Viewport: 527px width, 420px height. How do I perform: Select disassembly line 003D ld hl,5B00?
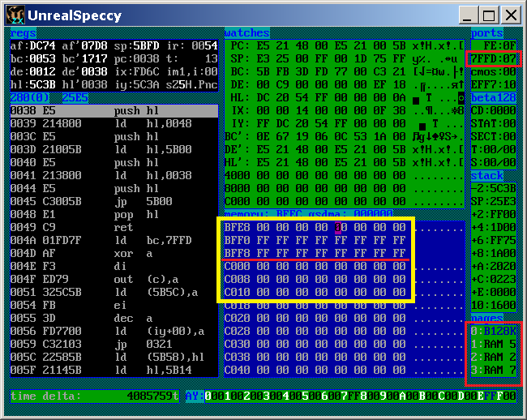pos(114,149)
